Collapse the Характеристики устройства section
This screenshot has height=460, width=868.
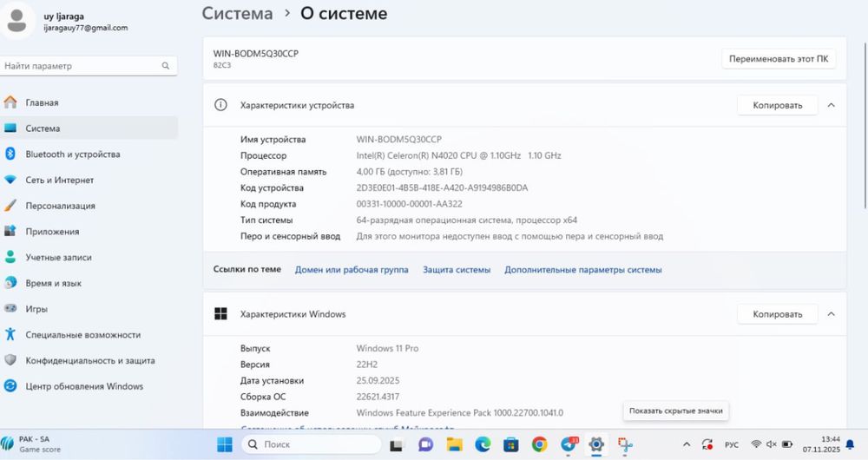point(831,105)
